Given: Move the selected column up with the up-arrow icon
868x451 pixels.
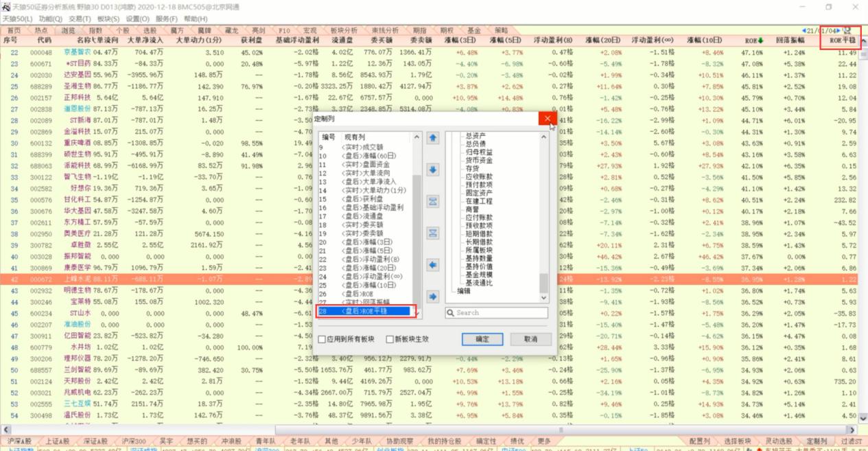Looking at the screenshot, I should [x=432, y=138].
